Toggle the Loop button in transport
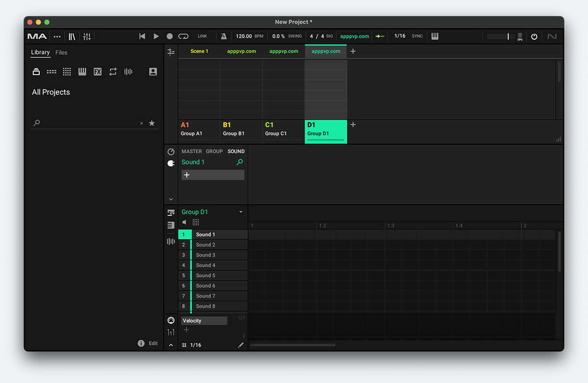Screen dimensions: 588x383 pyautogui.click(x=183, y=36)
